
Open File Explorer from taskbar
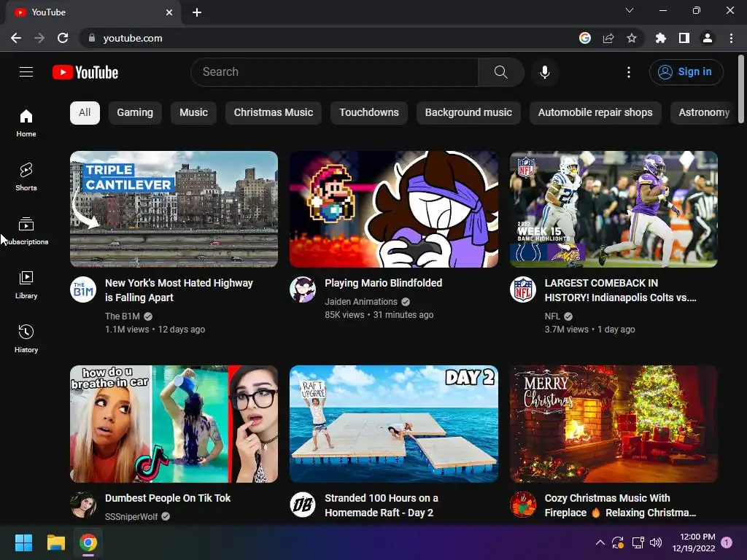tap(55, 542)
